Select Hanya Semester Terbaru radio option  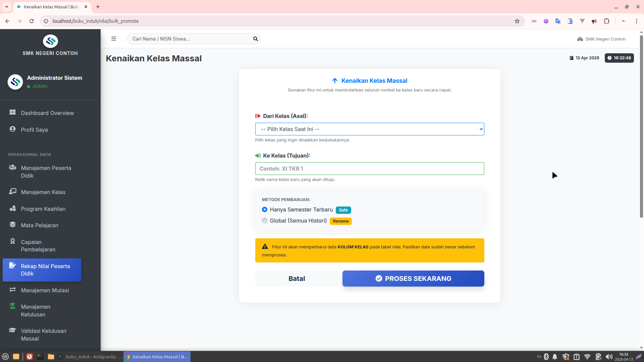pyautogui.click(x=265, y=209)
